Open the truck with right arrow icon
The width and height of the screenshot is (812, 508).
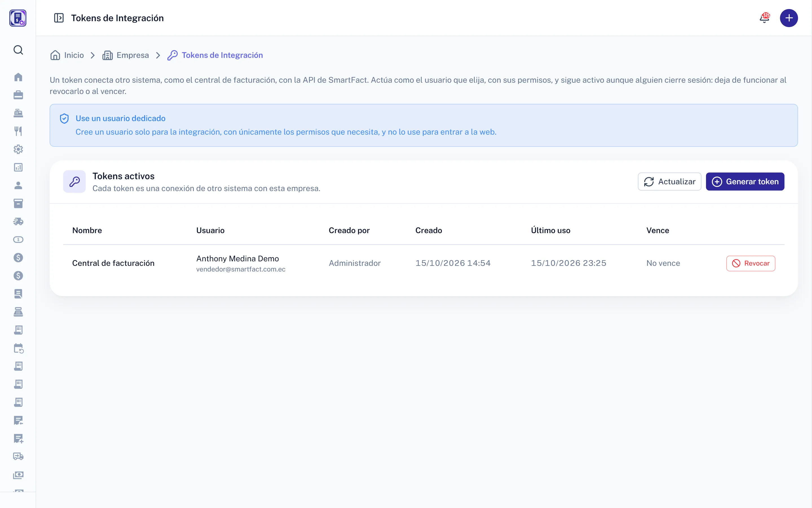tap(18, 456)
